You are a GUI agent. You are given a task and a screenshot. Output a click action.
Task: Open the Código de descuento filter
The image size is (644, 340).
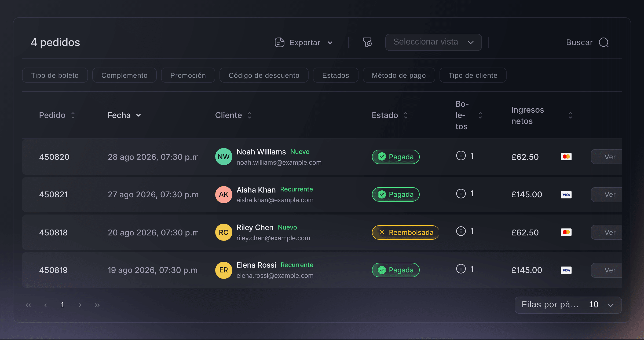[264, 75]
